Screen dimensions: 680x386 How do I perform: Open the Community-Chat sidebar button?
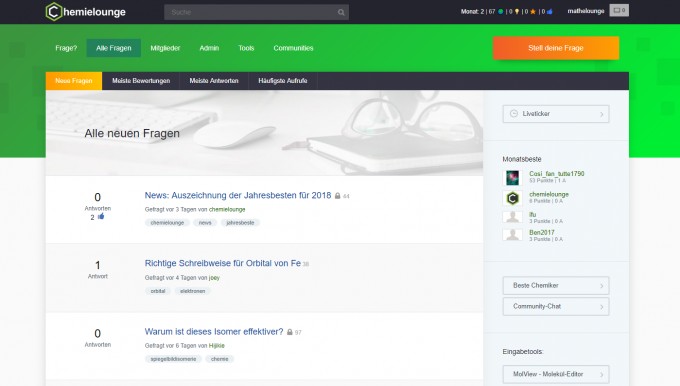click(x=556, y=306)
